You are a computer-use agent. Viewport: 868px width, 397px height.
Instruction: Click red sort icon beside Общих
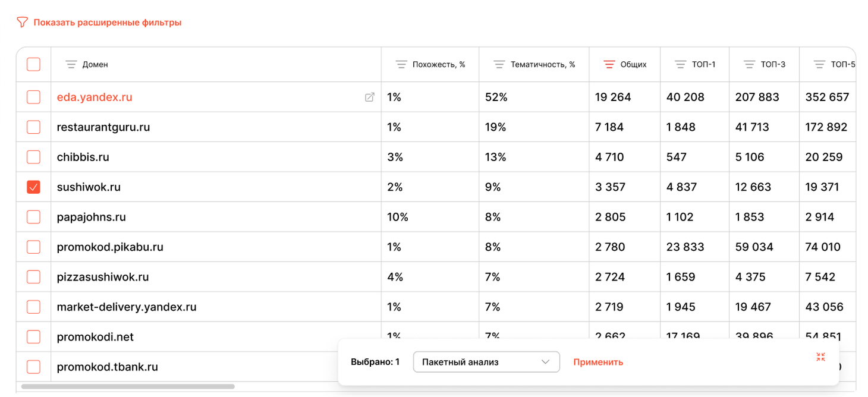pos(609,64)
